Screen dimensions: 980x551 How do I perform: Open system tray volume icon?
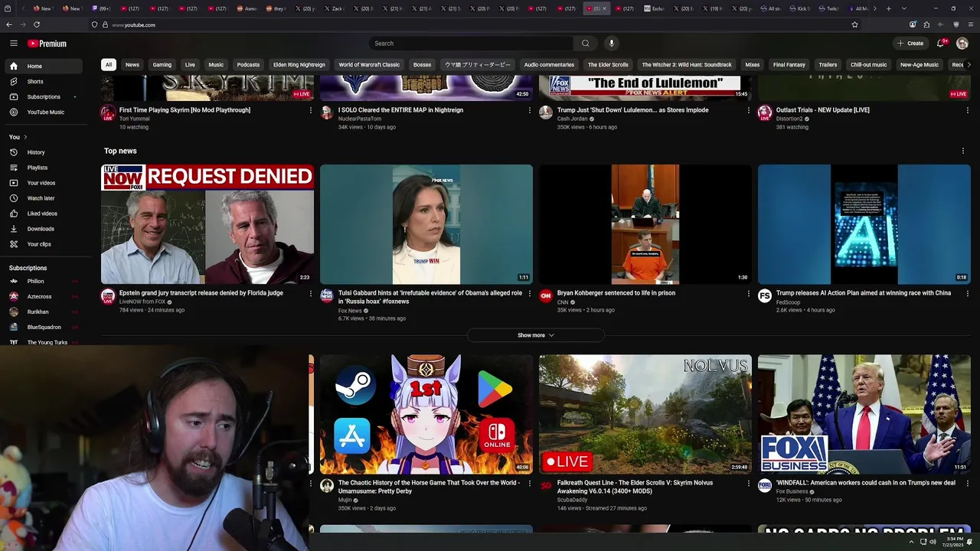(x=933, y=542)
